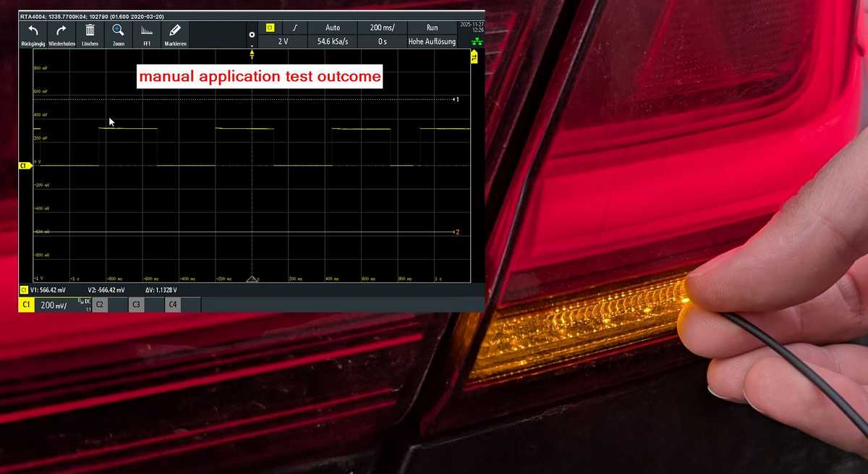Open the Hohe Auflösung acquisition mode selector
This screenshot has width=868, height=474.
[433, 41]
